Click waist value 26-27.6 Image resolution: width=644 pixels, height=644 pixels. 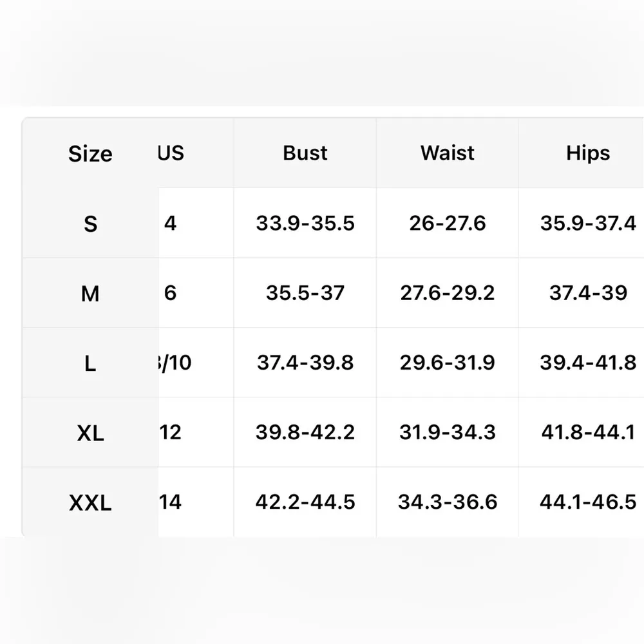tap(448, 223)
